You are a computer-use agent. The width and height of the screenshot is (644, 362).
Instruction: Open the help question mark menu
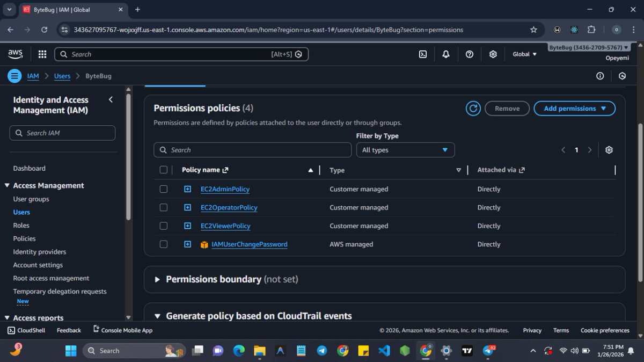pyautogui.click(x=470, y=54)
